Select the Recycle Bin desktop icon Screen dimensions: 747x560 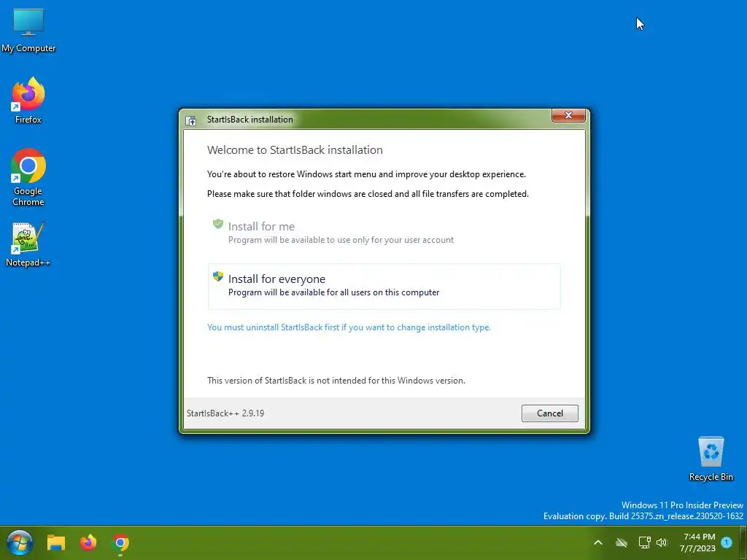point(711,459)
